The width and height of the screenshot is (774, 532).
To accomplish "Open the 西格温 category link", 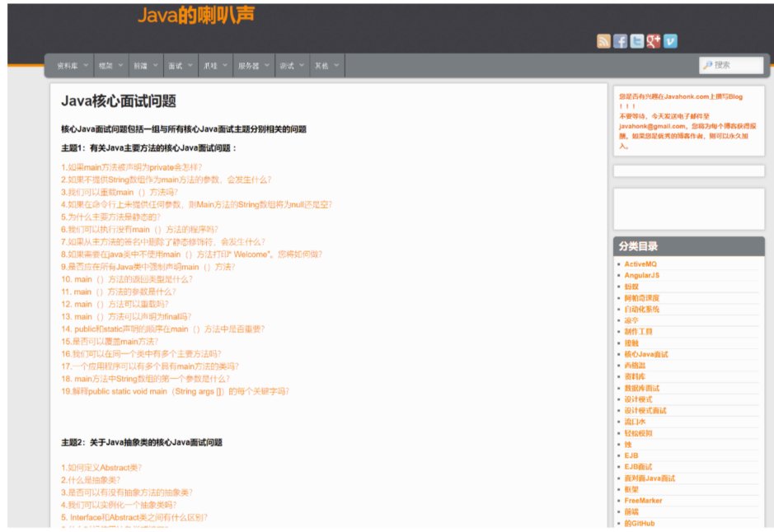I will coord(635,366).
